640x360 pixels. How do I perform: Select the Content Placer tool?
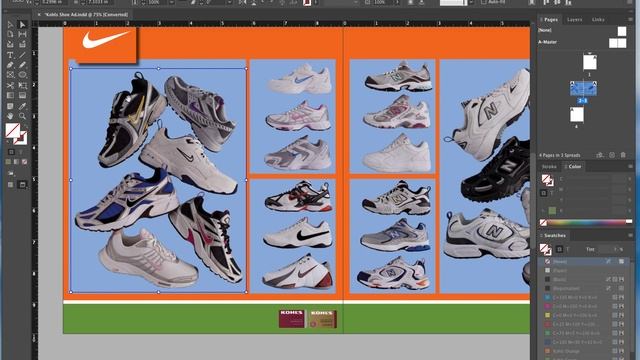pos(22,44)
